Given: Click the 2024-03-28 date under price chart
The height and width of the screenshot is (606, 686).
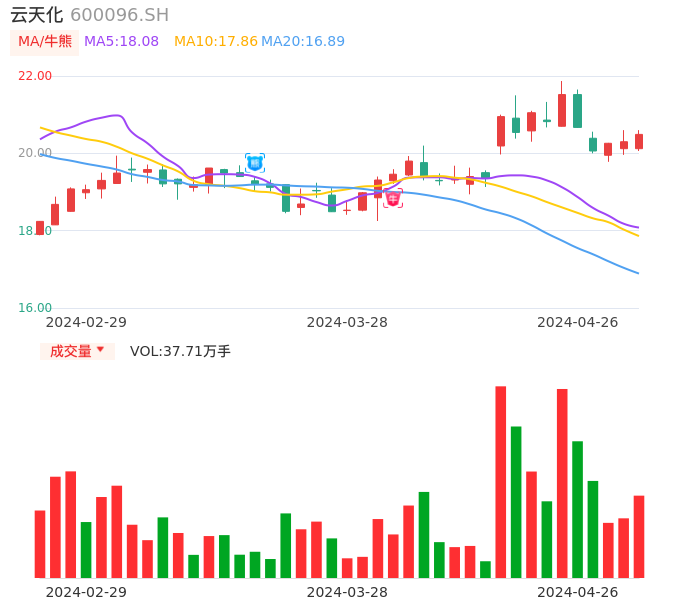Looking at the screenshot, I should click(347, 322).
